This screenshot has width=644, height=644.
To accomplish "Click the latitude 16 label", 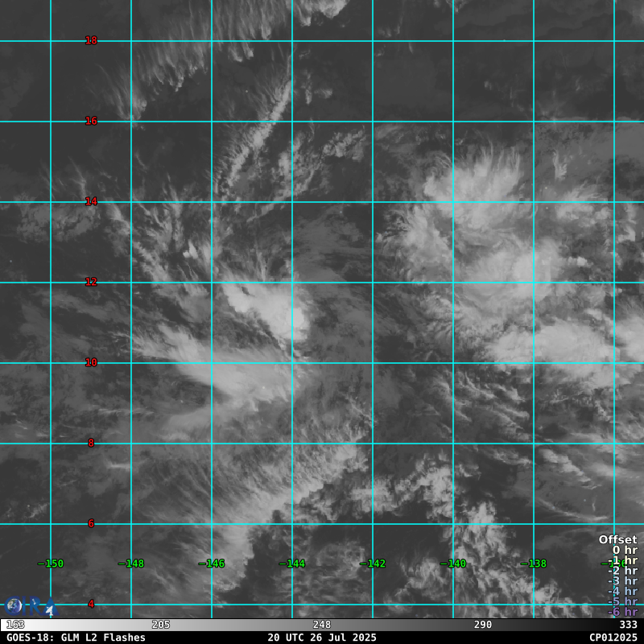I will (x=91, y=121).
